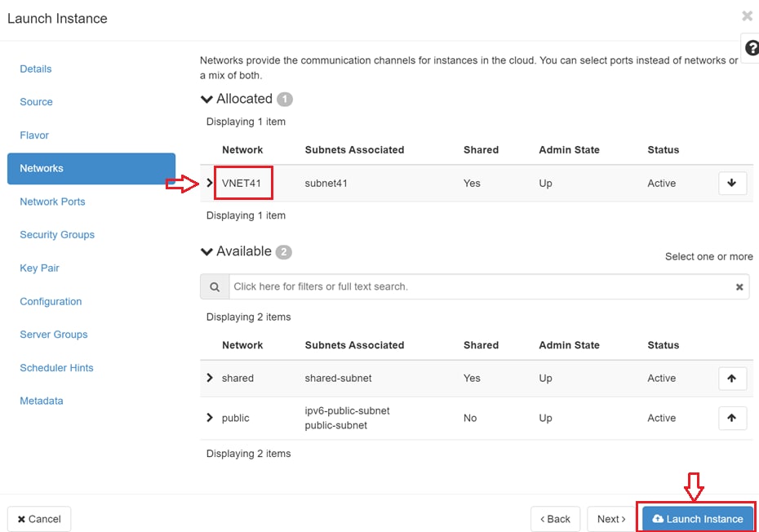Click the Select one or more text

708,256
